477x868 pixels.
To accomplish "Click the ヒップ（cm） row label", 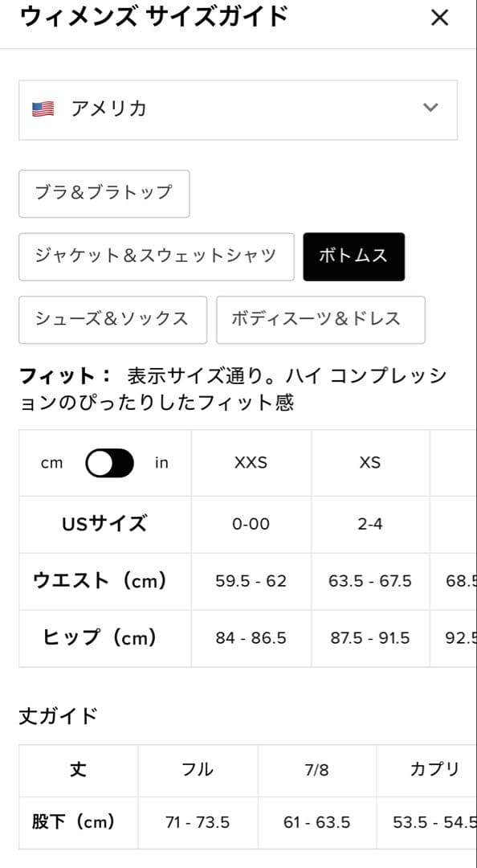I will [x=105, y=638].
